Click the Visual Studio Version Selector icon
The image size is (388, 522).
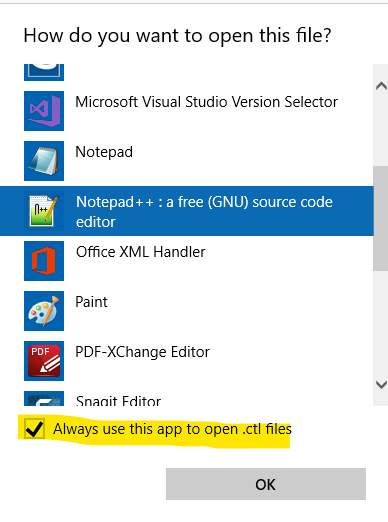click(x=44, y=111)
